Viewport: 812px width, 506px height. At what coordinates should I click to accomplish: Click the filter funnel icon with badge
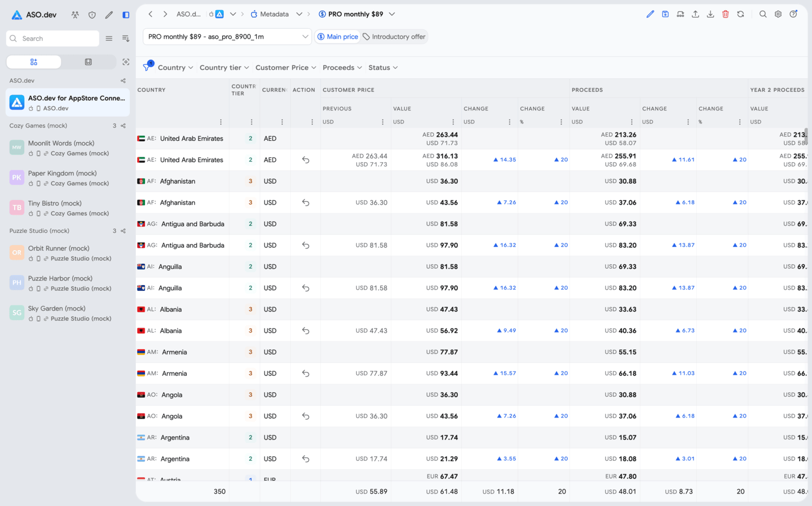coord(148,66)
